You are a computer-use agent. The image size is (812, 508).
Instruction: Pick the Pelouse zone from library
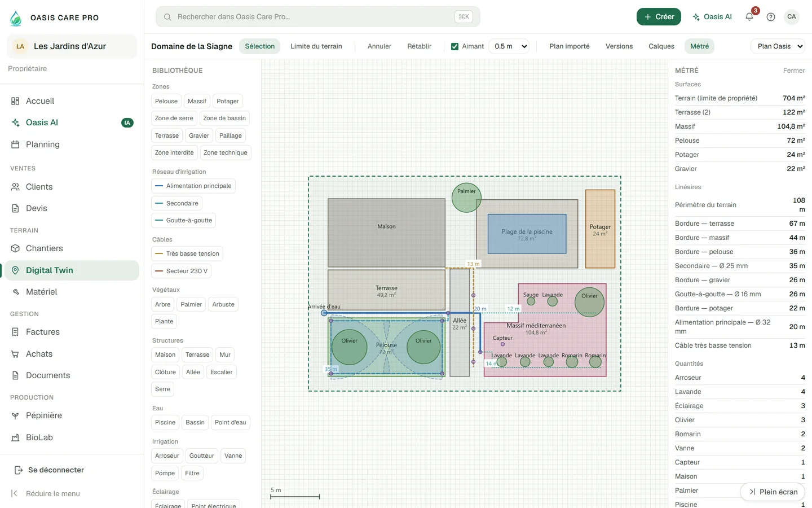pyautogui.click(x=166, y=102)
